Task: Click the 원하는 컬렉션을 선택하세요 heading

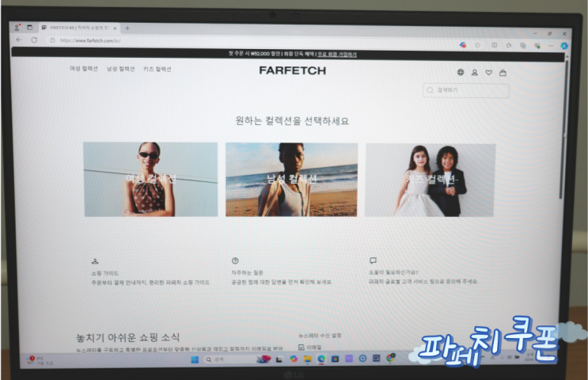Action: (292, 121)
